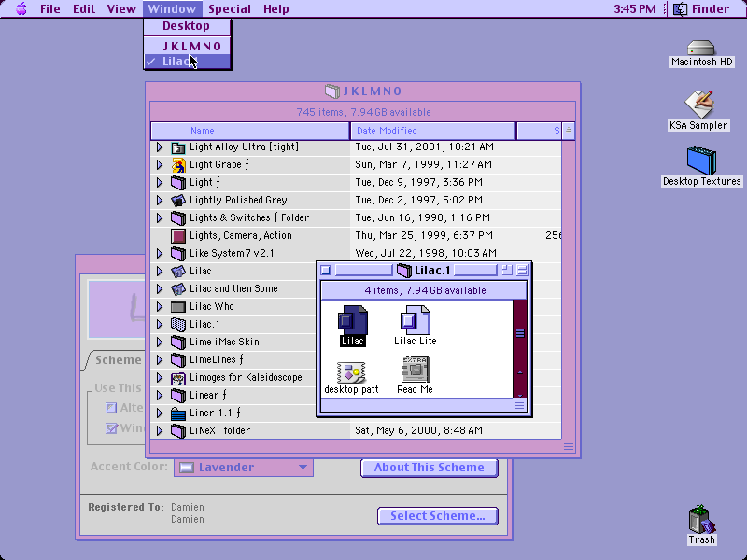The height and width of the screenshot is (560, 747).
Task: Select the Like System7 v2.1 folder icon
Action: 177,253
